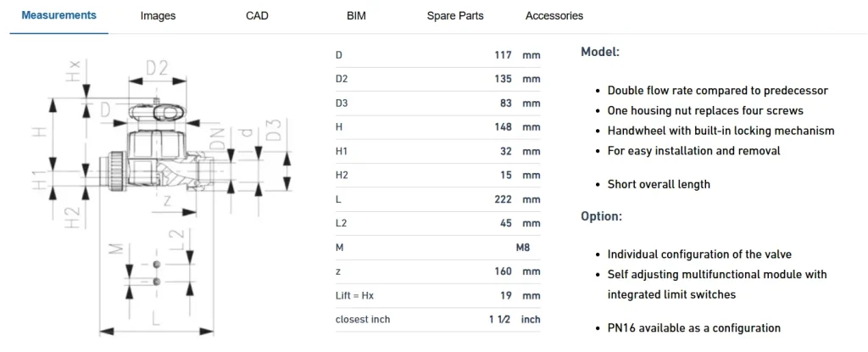Open the CAD tab
Image resolution: width=868 pixels, height=352 pixels.
(257, 16)
